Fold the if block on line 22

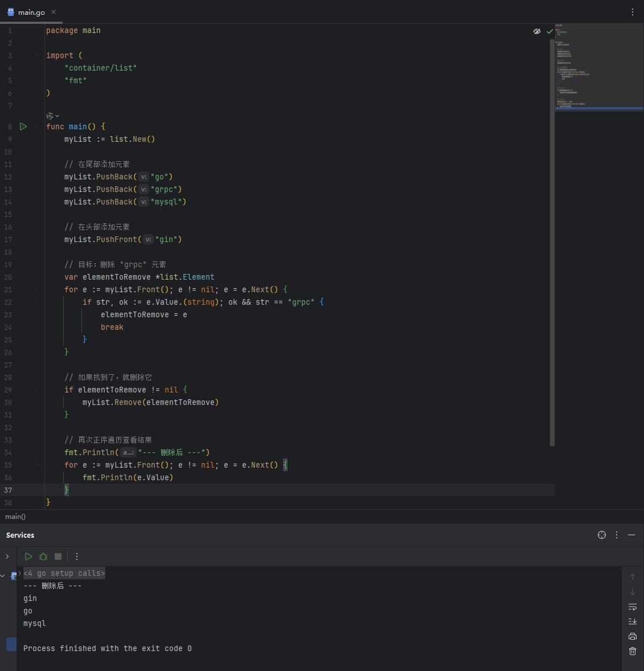(x=38, y=302)
